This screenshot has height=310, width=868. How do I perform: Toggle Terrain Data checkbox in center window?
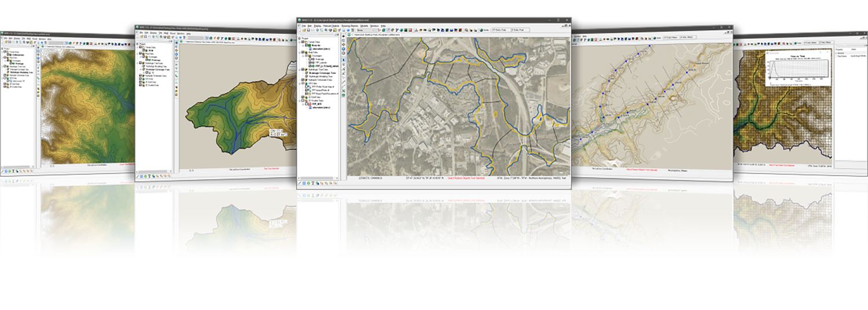click(303, 42)
